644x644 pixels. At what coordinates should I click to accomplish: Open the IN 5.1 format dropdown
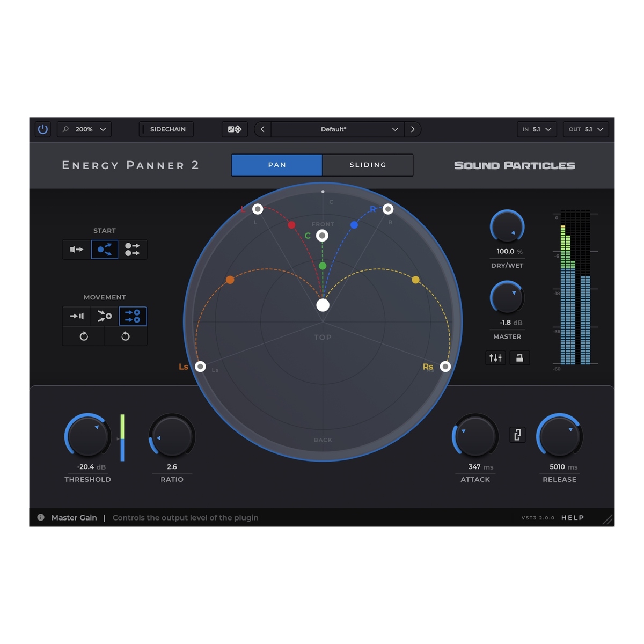click(x=537, y=129)
